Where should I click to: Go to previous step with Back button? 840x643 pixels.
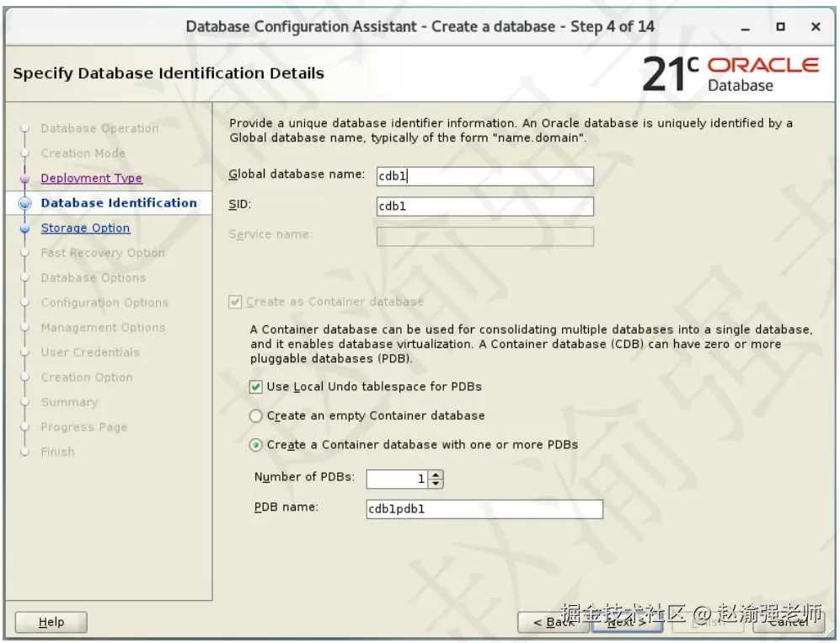pos(554,622)
